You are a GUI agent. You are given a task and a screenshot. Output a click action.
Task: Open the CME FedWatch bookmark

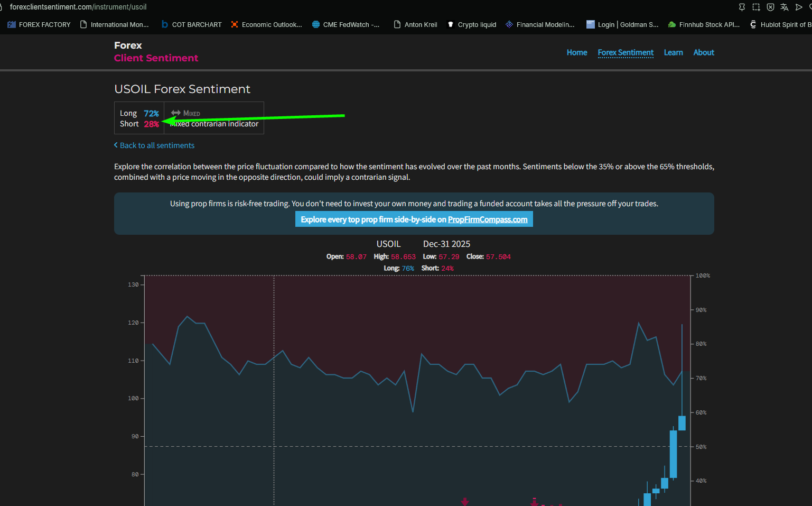[346, 25]
